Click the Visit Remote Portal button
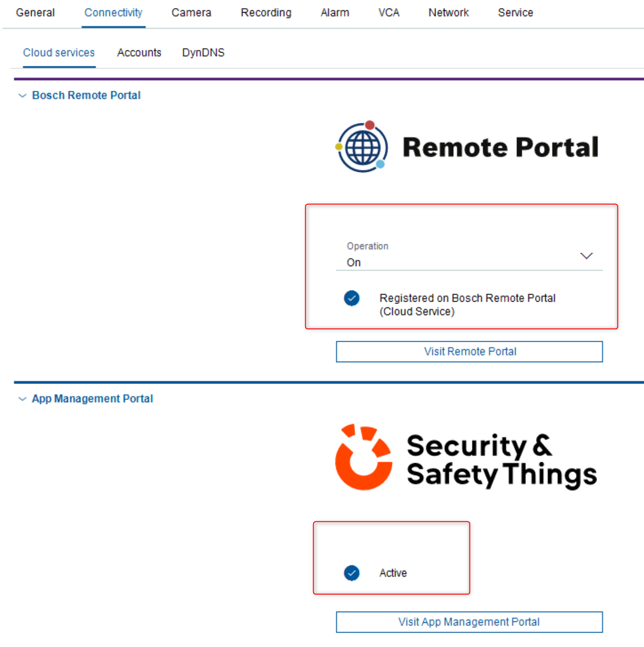 (x=469, y=351)
